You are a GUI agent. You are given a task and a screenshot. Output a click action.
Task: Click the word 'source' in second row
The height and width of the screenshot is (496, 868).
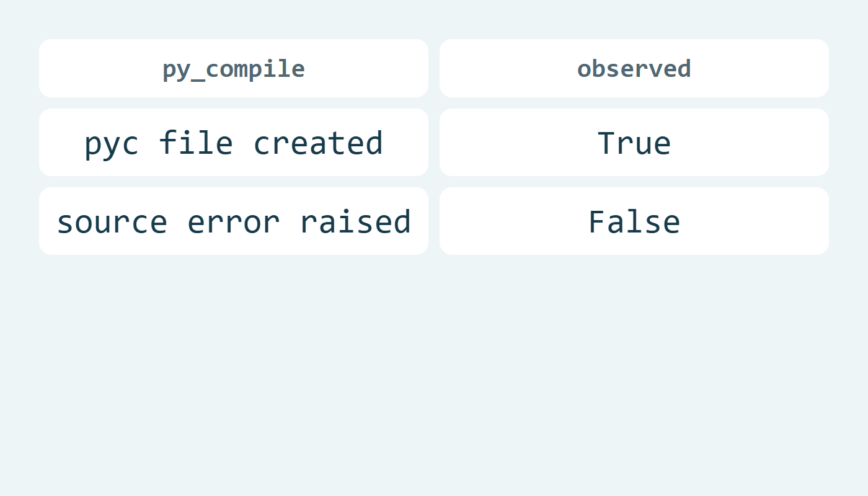[x=112, y=223]
